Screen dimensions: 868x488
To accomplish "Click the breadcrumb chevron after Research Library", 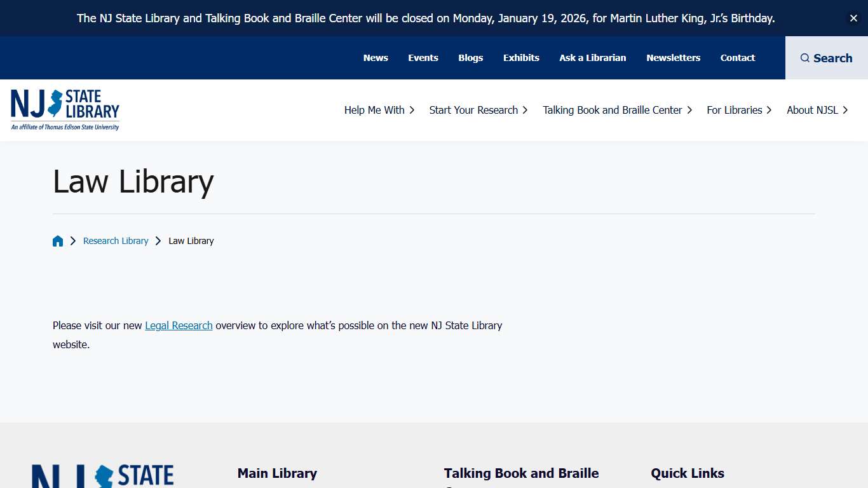I will coord(158,241).
